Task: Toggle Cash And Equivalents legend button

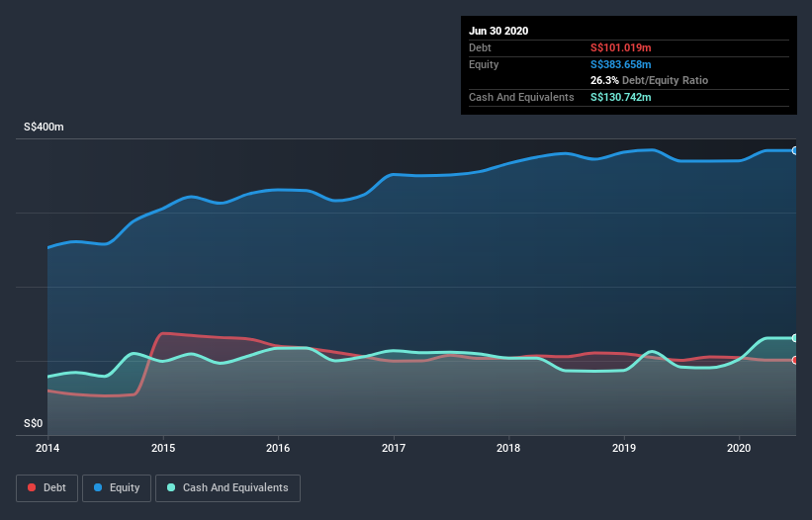Action: (227, 488)
